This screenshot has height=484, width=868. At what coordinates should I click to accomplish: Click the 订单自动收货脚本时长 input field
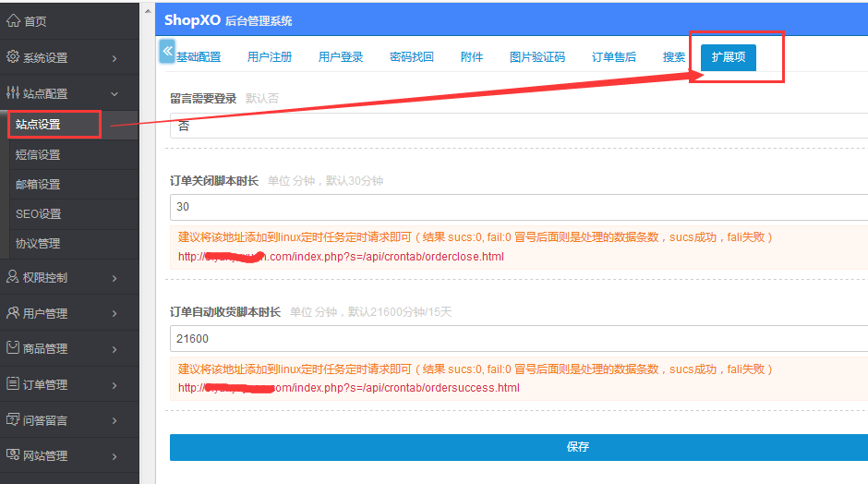pos(519,339)
